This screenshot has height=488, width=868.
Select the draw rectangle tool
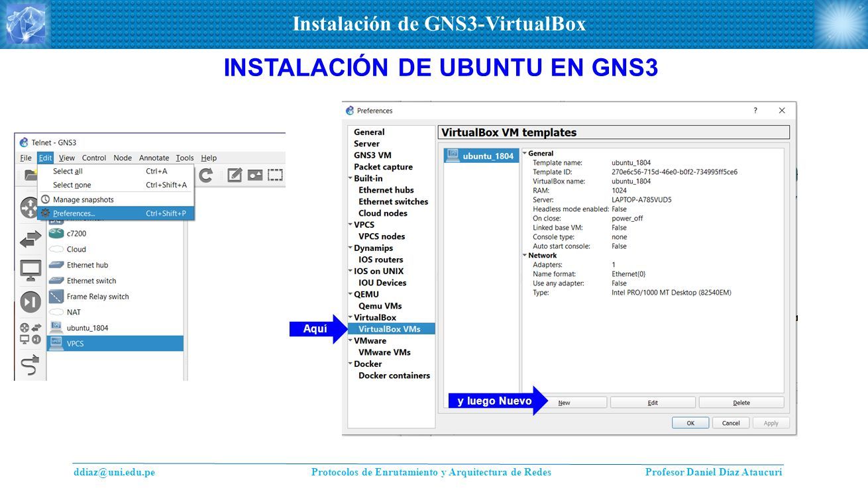point(275,175)
